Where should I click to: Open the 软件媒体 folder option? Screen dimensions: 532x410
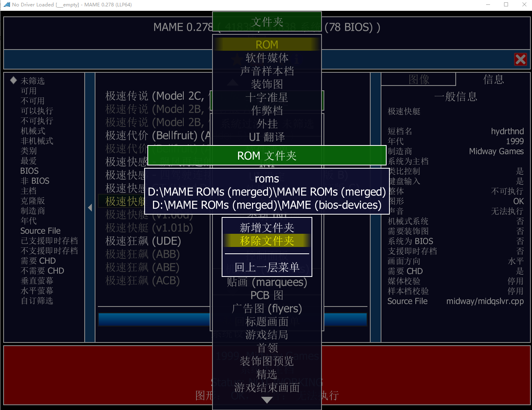point(267,58)
